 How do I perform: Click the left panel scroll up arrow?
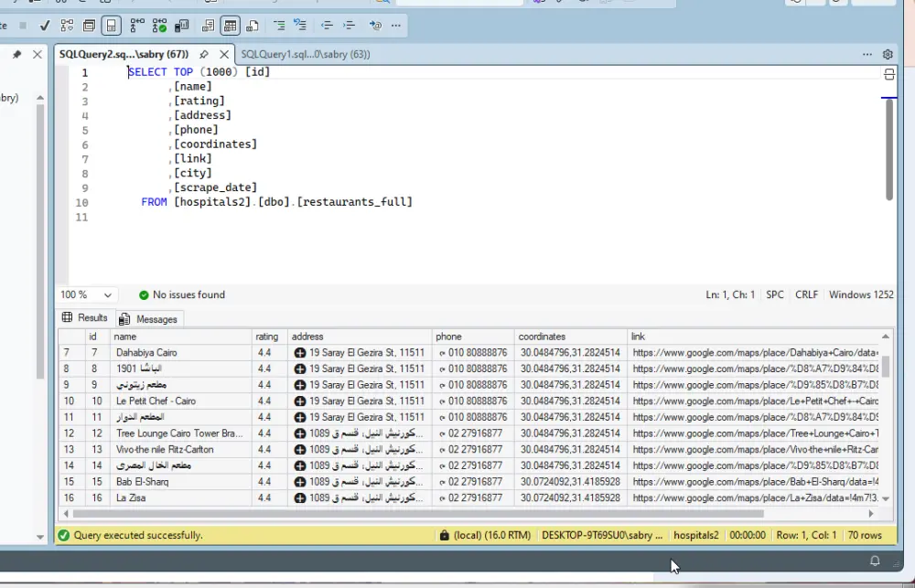click(x=39, y=98)
